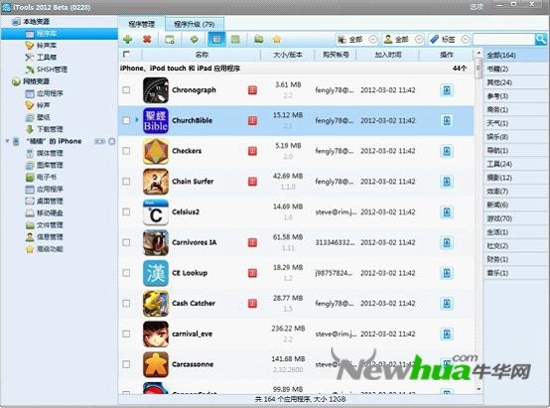Click the blue search magnifier icon
This screenshot has width=550, height=408.
[541, 39]
